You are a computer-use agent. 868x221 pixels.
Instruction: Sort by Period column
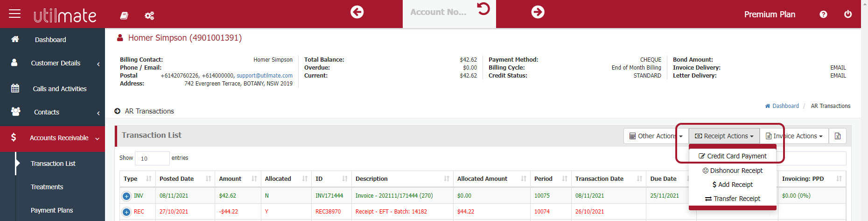[x=551, y=179]
